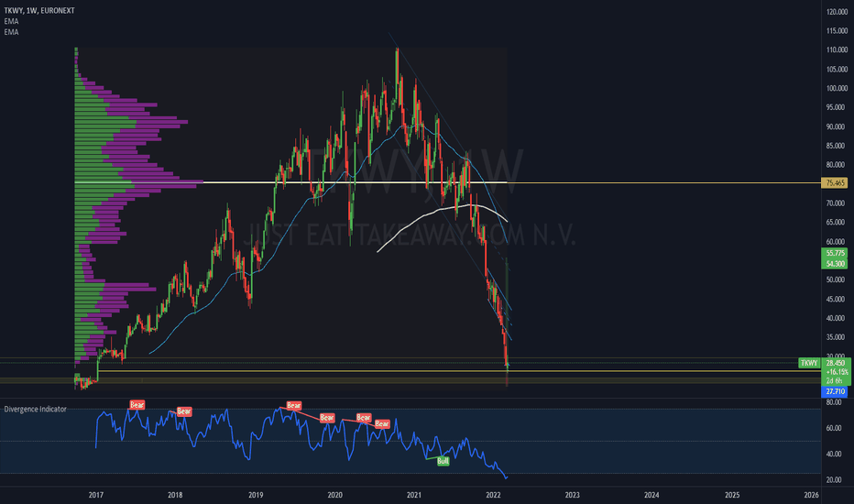The image size is (854, 504).
Task: Open the Divergence Indicator legend title
Action: pyautogui.click(x=36, y=409)
